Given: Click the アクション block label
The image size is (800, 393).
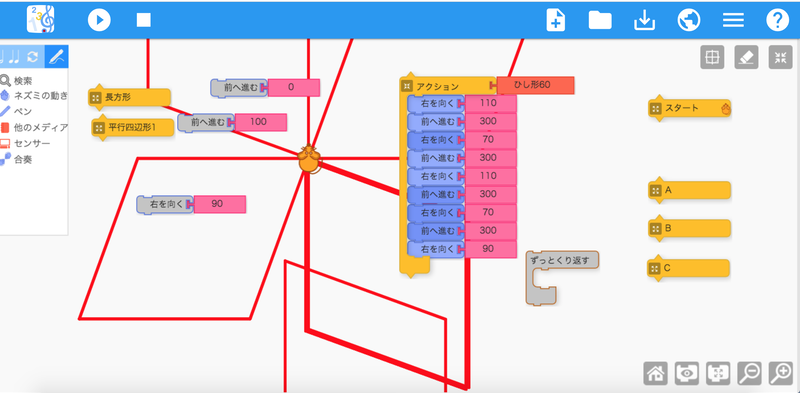Looking at the screenshot, I should click(x=437, y=86).
